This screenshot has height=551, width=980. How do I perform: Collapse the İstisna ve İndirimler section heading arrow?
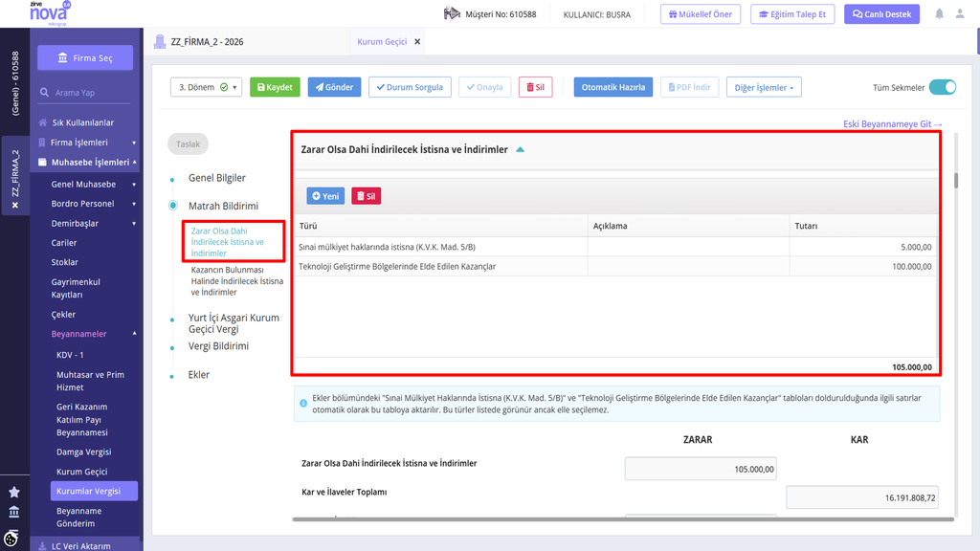[x=520, y=150]
